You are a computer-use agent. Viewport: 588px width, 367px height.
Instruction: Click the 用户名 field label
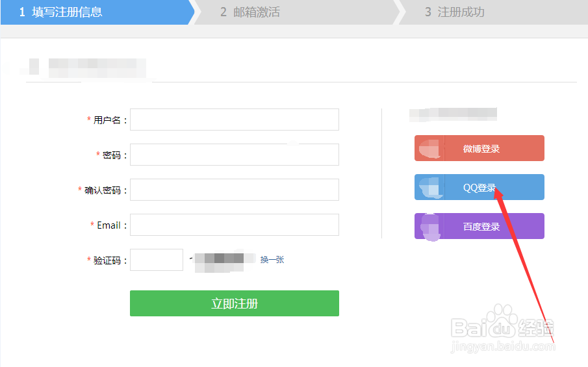point(107,120)
